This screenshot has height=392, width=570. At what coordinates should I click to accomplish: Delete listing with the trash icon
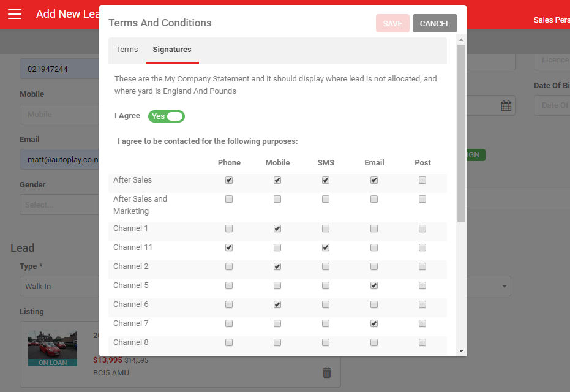327,372
